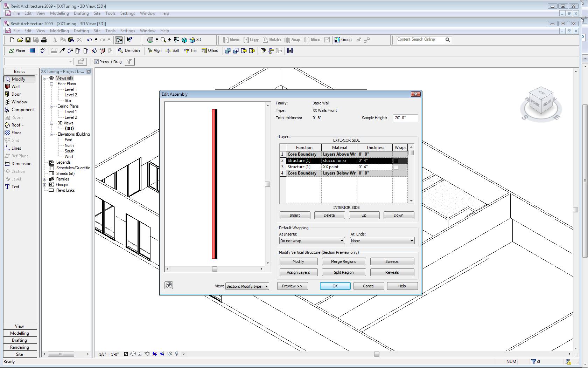Choose the Wall tool in Basics
The width and height of the screenshot is (588, 368).
(15, 87)
